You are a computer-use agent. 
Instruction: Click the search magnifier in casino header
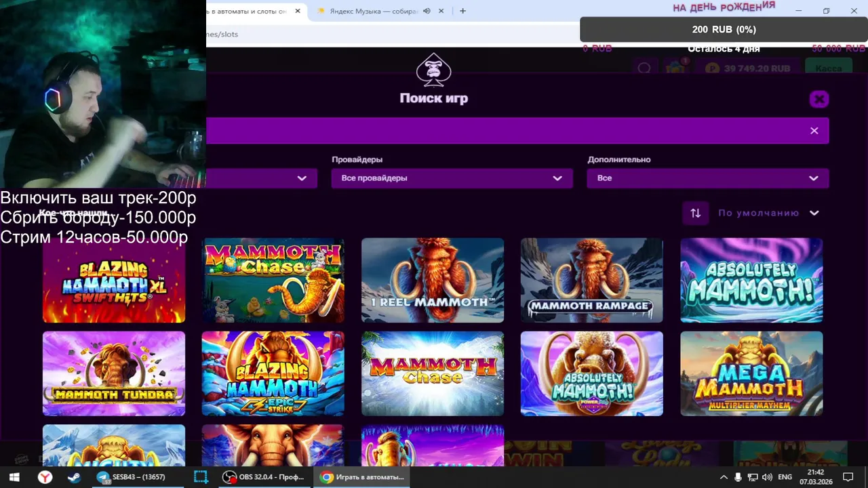644,68
